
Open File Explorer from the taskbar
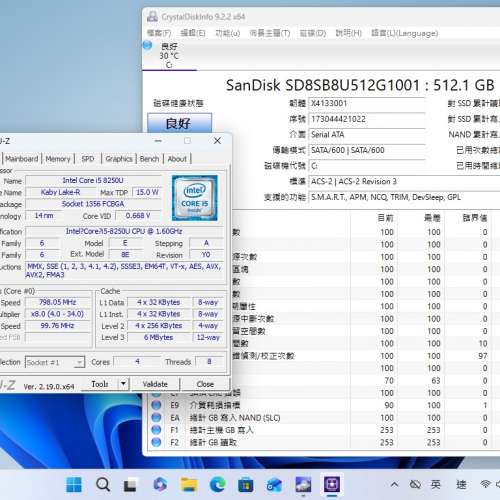coord(189,484)
